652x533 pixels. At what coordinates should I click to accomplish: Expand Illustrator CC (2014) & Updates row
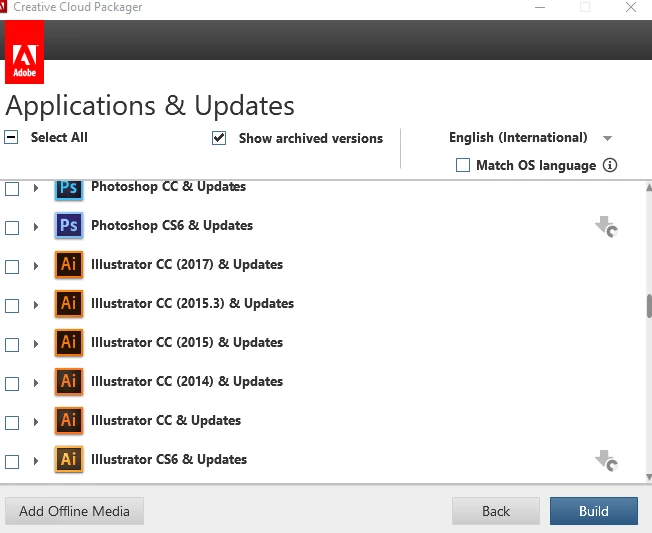(x=36, y=382)
